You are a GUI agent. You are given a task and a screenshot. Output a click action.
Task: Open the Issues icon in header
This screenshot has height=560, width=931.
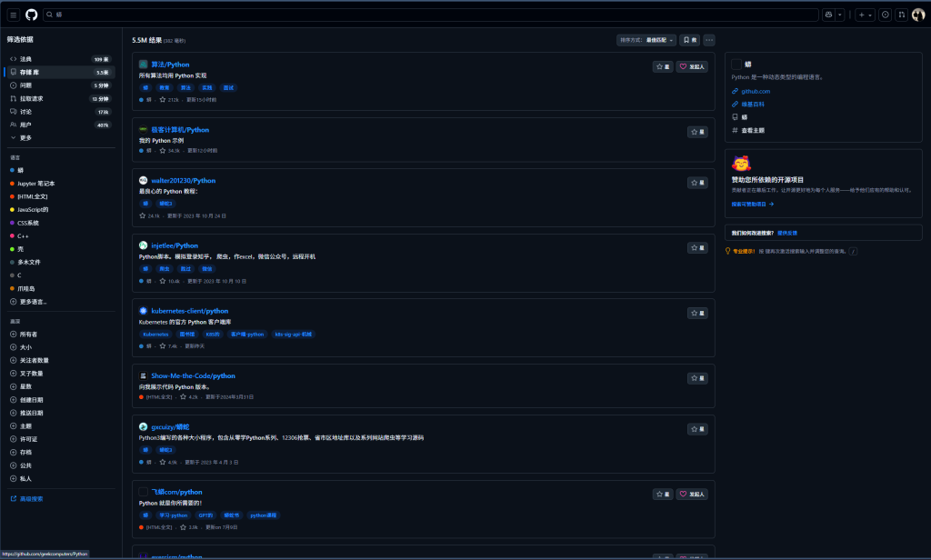(x=885, y=15)
